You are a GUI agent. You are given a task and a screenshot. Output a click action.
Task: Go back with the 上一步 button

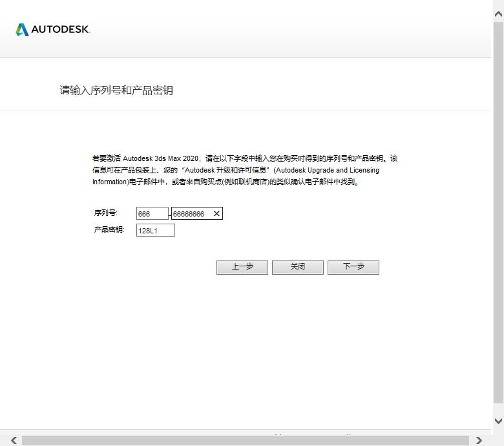(x=242, y=268)
